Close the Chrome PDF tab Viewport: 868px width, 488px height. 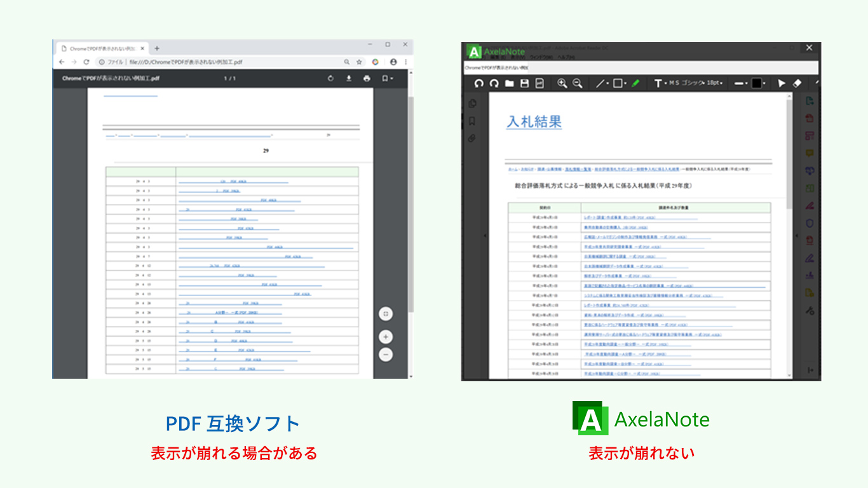click(x=143, y=48)
